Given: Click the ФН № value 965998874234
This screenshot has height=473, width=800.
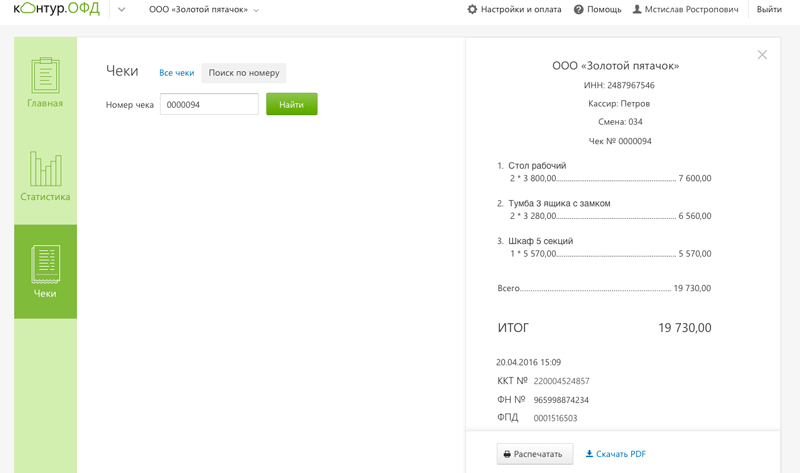Looking at the screenshot, I should pos(561,400).
